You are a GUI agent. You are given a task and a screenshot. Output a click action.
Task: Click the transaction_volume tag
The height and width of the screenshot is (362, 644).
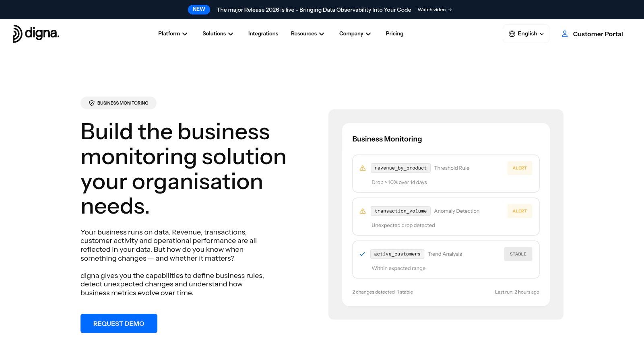[x=400, y=211]
